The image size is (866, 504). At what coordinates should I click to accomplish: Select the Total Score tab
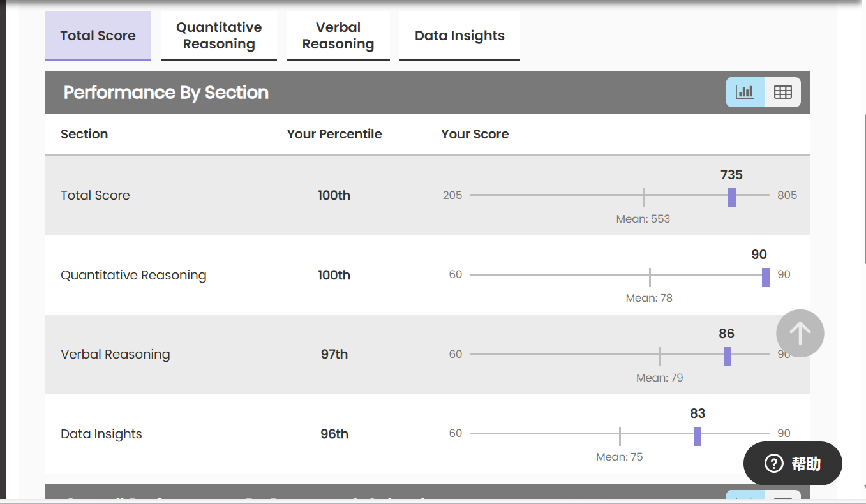click(x=98, y=36)
